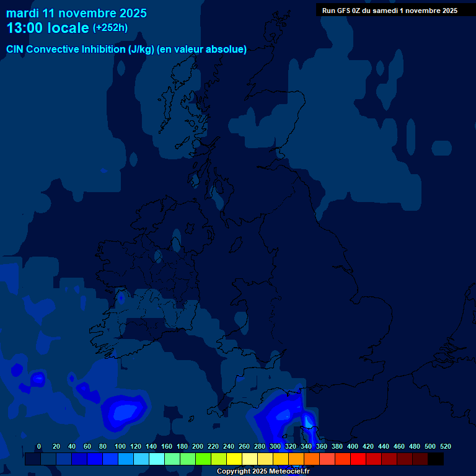Click the "520" value on the legend scale
The height and width of the screenshot is (476, 476).
[445, 446]
